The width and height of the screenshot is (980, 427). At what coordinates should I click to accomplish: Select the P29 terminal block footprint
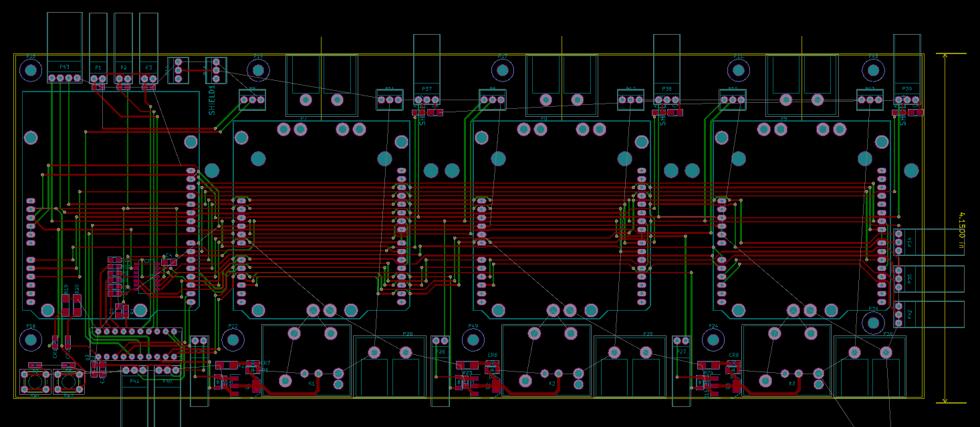[630, 367]
